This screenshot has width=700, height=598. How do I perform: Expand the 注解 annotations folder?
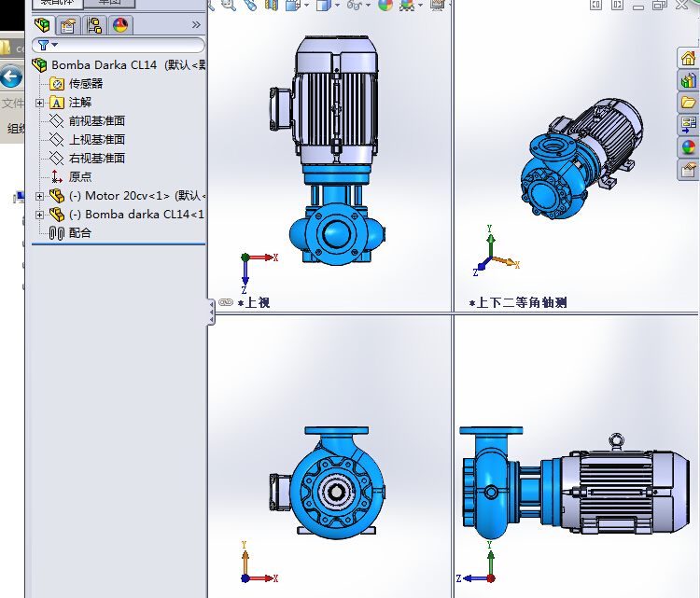[x=40, y=104]
